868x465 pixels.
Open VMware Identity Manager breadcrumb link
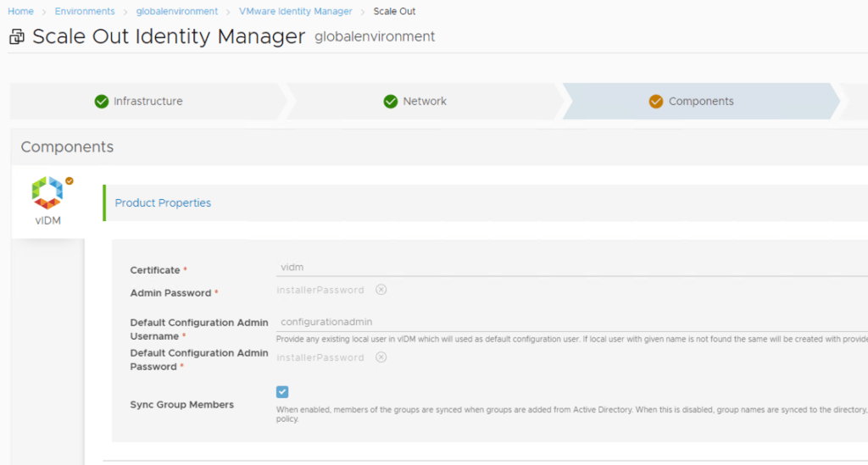pos(296,12)
